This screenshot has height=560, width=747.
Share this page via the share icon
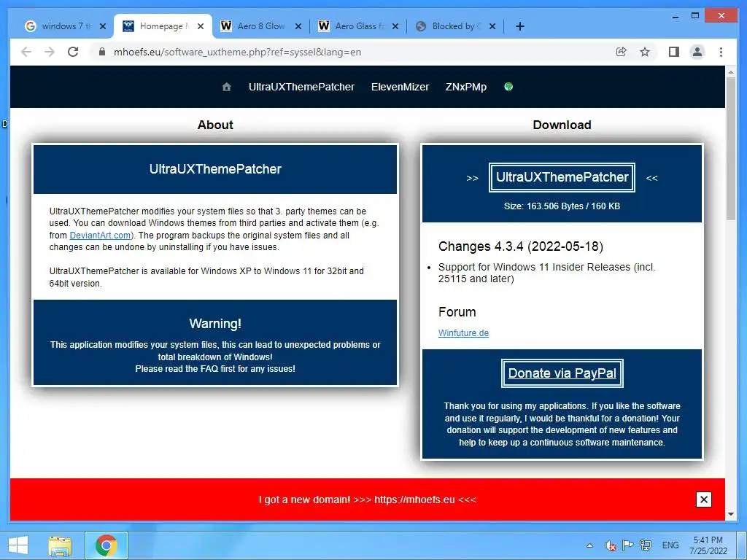click(622, 52)
